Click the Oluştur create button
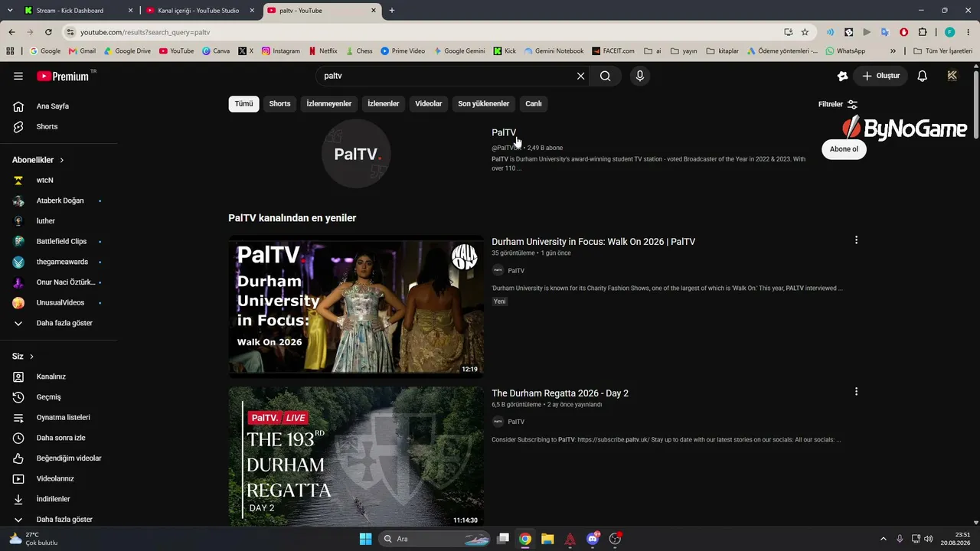 [x=880, y=76]
